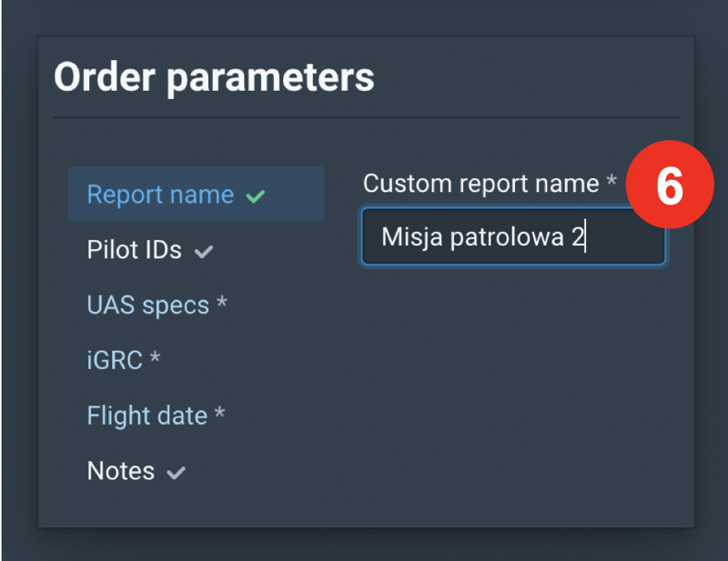Viewport: 728px width, 561px height.
Task: Go to the UAS specs section
Action: coord(147,306)
